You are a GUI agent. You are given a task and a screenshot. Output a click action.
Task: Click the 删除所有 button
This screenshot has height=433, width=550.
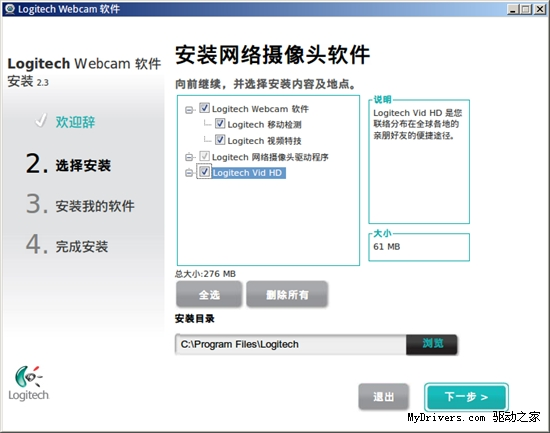(287, 294)
